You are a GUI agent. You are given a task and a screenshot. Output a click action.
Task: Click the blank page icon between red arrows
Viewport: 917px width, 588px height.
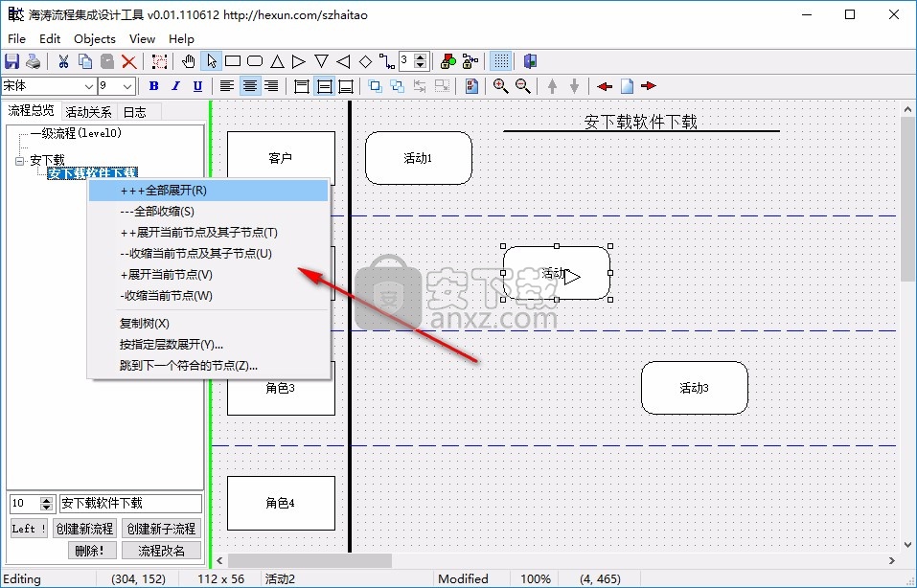(627, 86)
